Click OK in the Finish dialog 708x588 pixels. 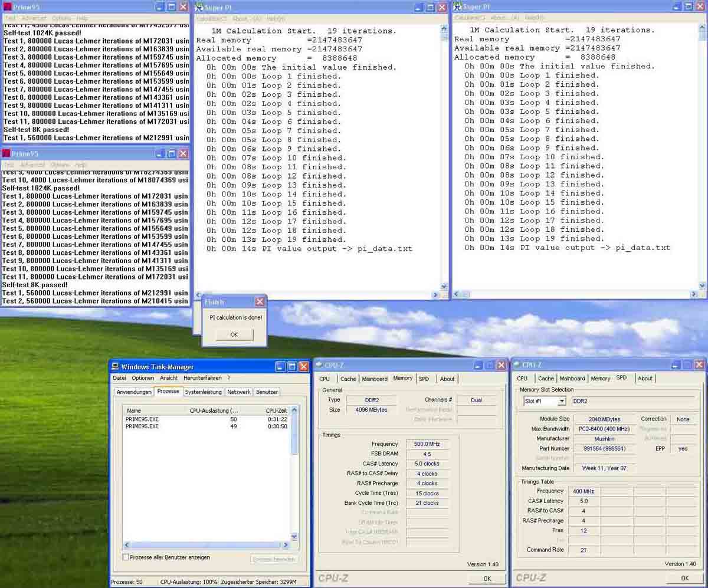click(234, 334)
